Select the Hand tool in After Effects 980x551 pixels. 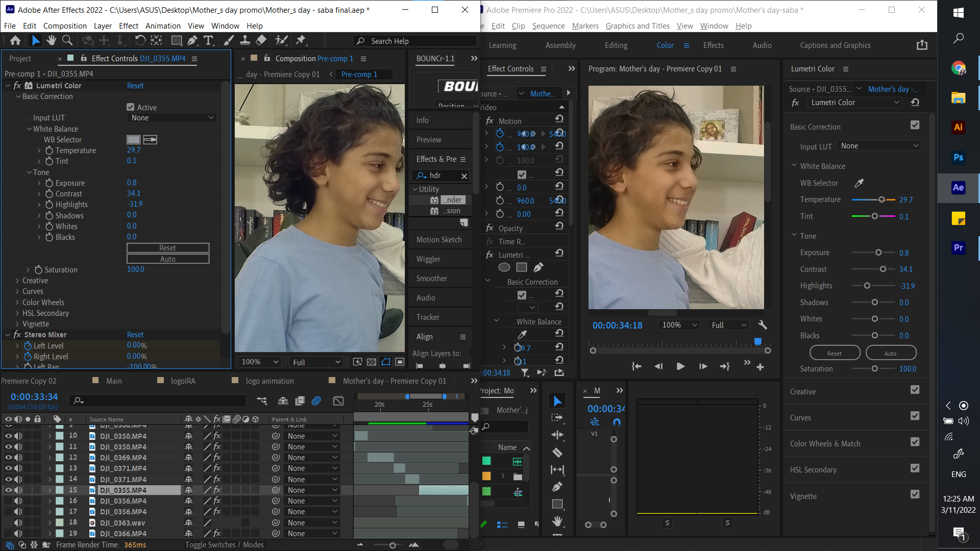coord(51,40)
